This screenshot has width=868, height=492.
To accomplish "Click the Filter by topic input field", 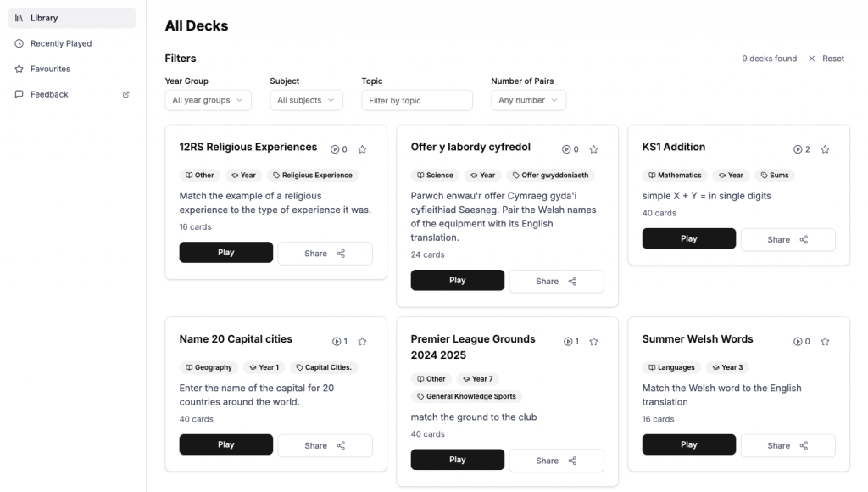I will (x=416, y=100).
